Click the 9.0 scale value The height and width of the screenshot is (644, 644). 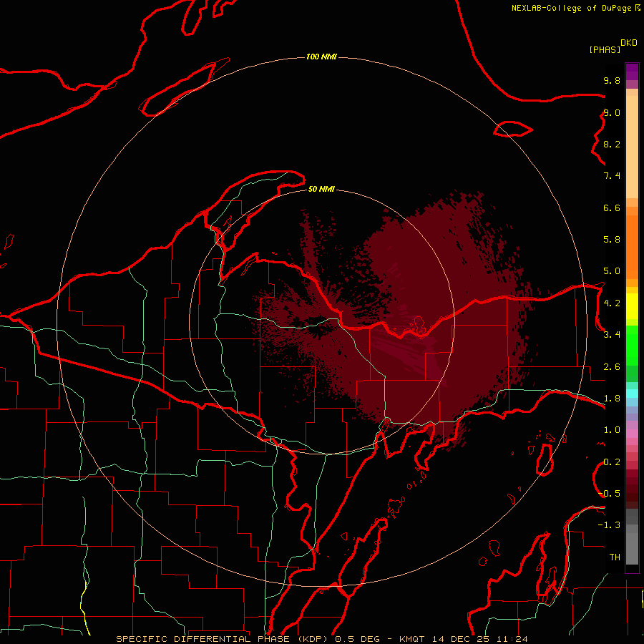tap(612, 112)
